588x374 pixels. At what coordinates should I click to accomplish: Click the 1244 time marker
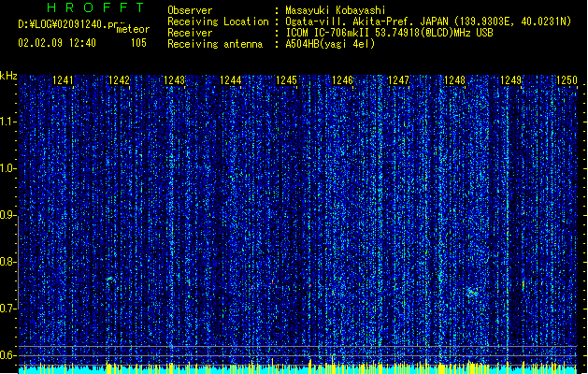[231, 79]
